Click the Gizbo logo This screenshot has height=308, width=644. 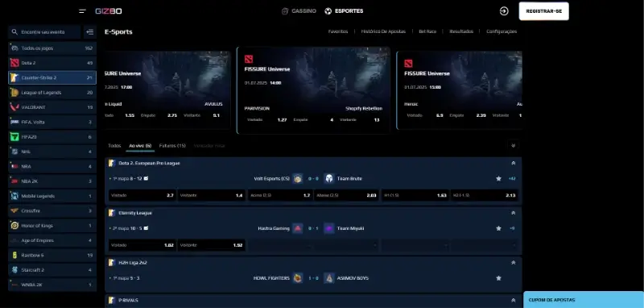click(109, 11)
